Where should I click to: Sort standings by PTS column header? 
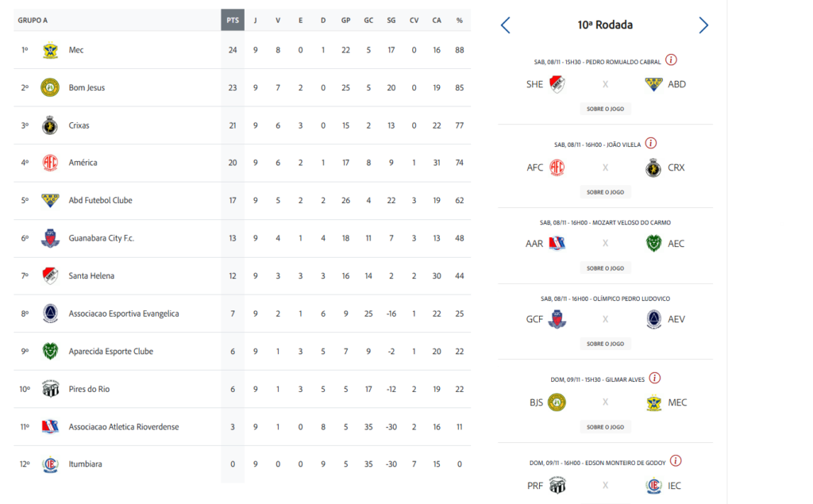(x=232, y=20)
